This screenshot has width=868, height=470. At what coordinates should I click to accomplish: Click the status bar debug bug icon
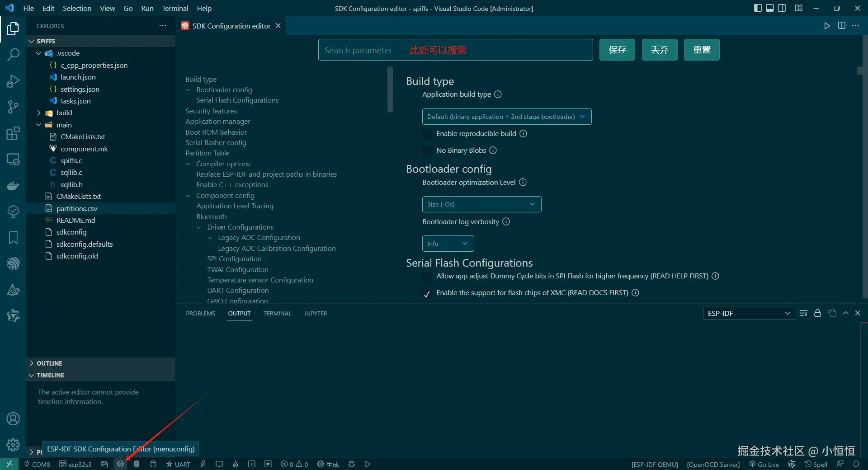(x=352, y=464)
